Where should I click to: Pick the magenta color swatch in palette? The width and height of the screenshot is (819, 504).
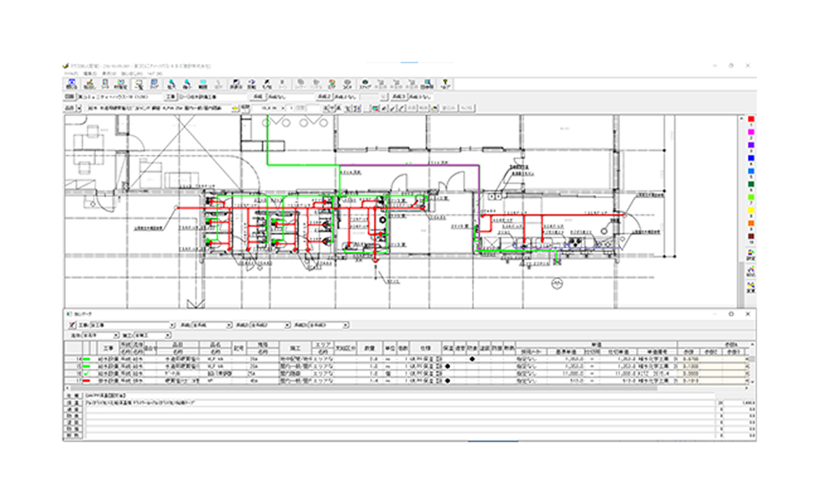coord(751,131)
